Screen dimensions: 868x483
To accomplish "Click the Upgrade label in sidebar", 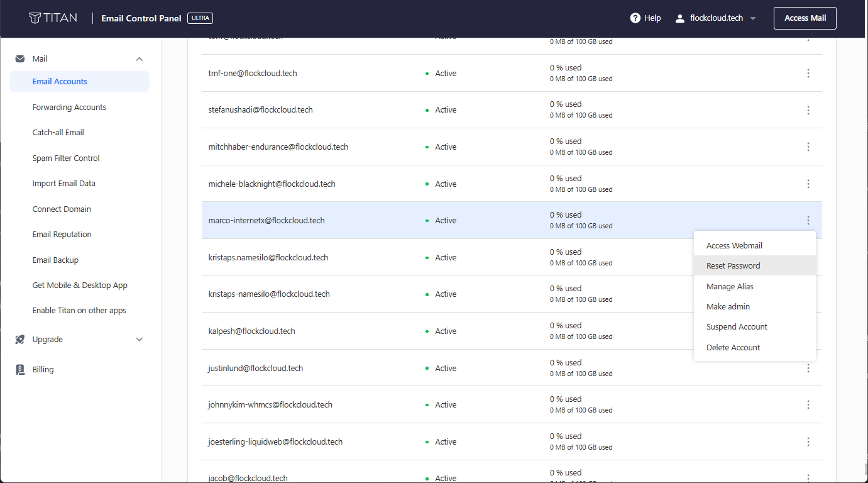I will click(48, 340).
